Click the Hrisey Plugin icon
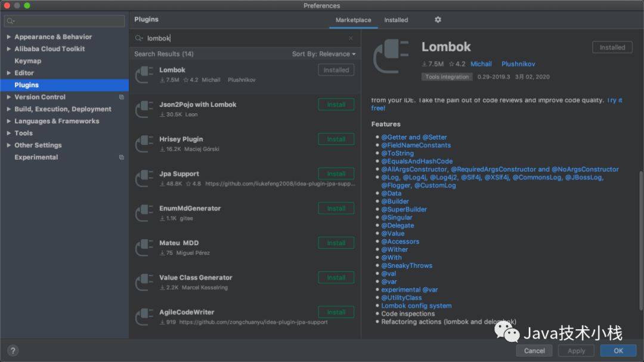The image size is (644, 362). (144, 144)
